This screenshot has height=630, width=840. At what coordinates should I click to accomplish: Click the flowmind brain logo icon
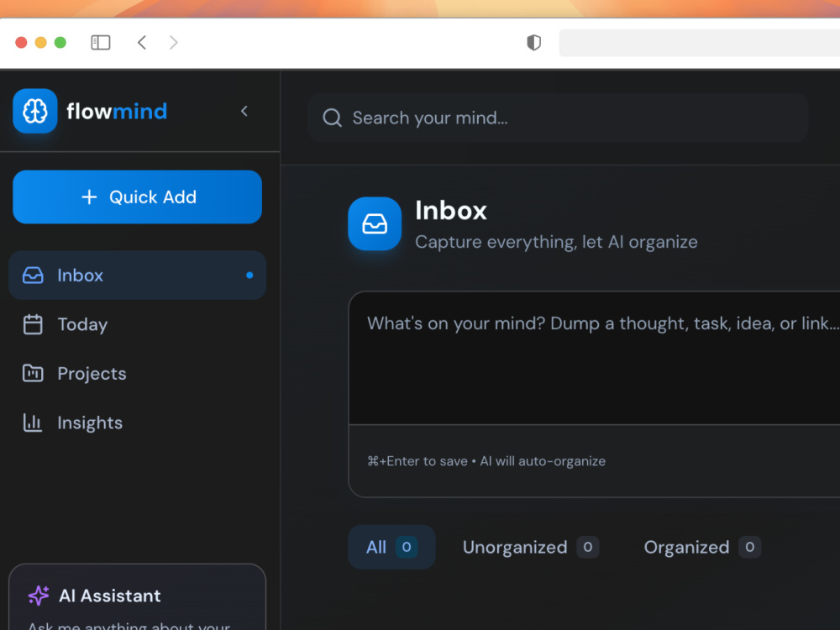(34, 111)
